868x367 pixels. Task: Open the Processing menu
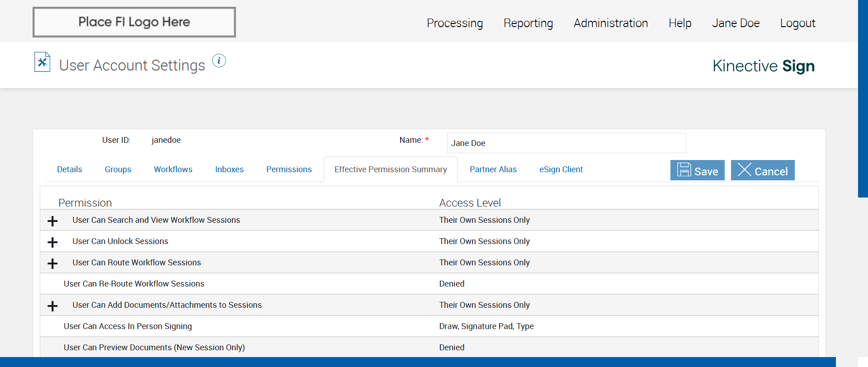[455, 23]
